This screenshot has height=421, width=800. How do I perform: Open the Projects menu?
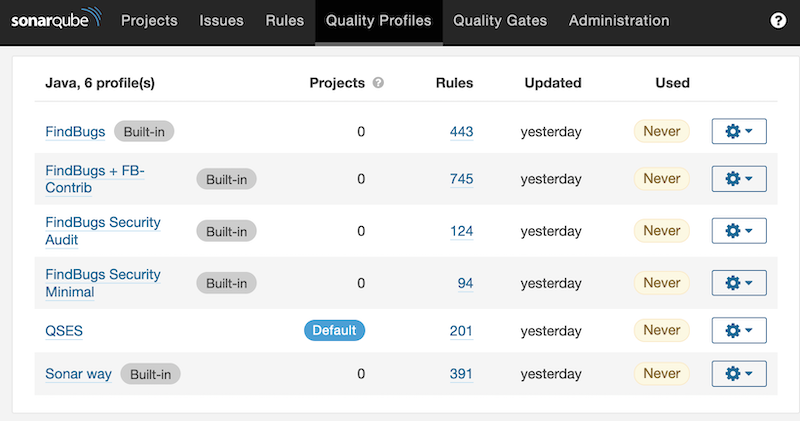[x=149, y=20]
